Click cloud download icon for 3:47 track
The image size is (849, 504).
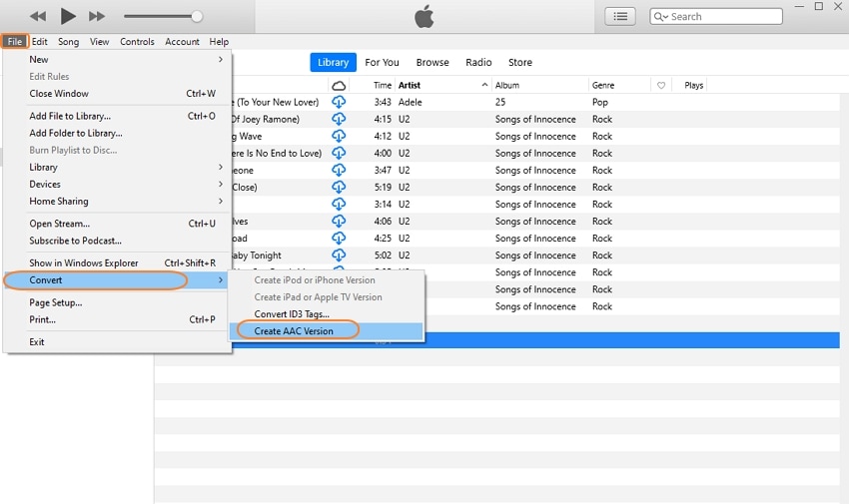pos(339,170)
